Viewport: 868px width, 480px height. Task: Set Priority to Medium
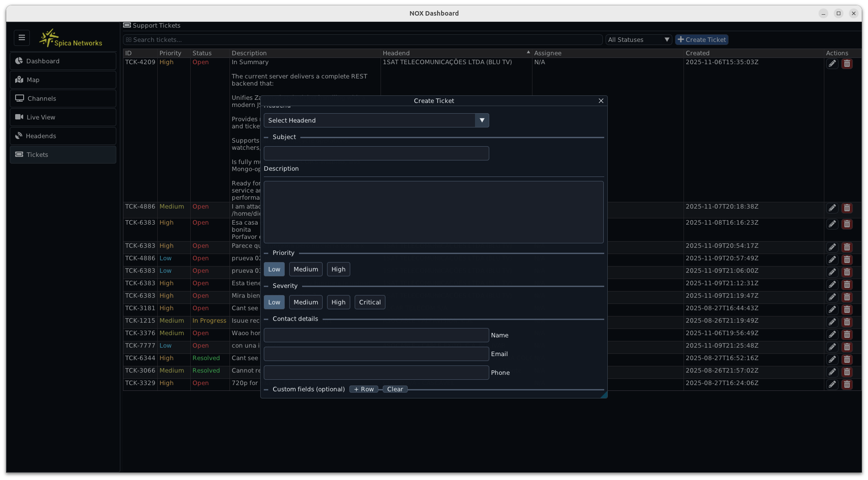(306, 269)
